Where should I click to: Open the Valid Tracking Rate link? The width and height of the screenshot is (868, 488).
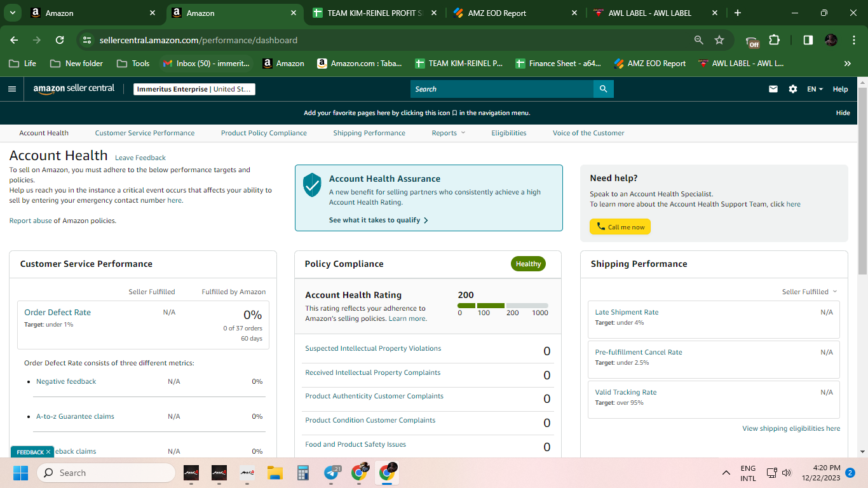pos(626,392)
